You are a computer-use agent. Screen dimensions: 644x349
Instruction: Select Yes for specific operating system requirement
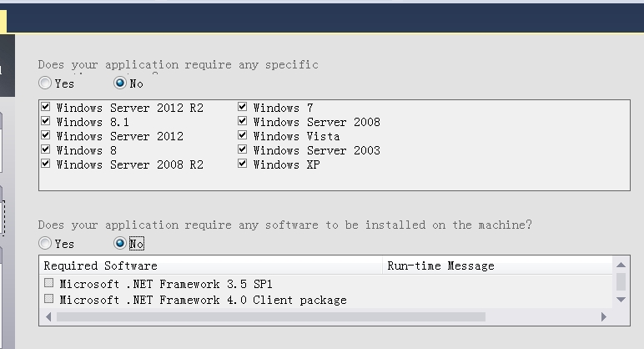point(45,83)
